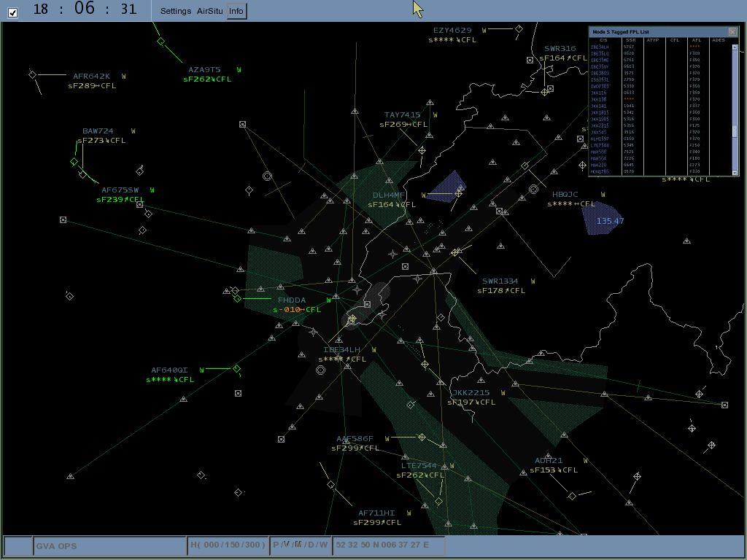Click the Info button
This screenshot has width=747, height=560.
click(x=235, y=11)
